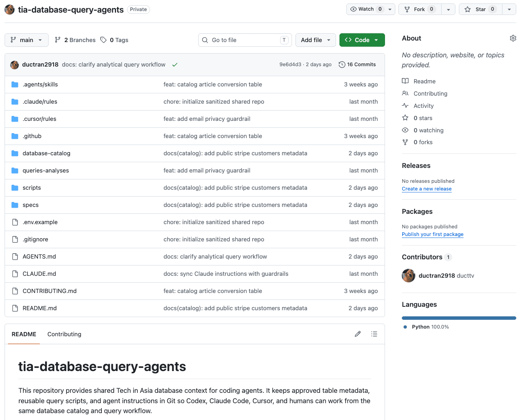Open 2 Branches link
The height and width of the screenshot is (420, 522).
[x=75, y=40]
